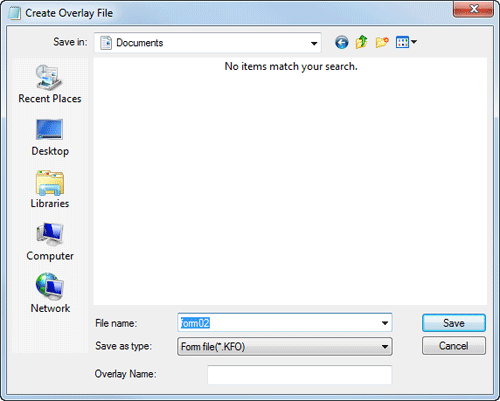Click the 'File name:' label
500x401 pixels.
(116, 323)
